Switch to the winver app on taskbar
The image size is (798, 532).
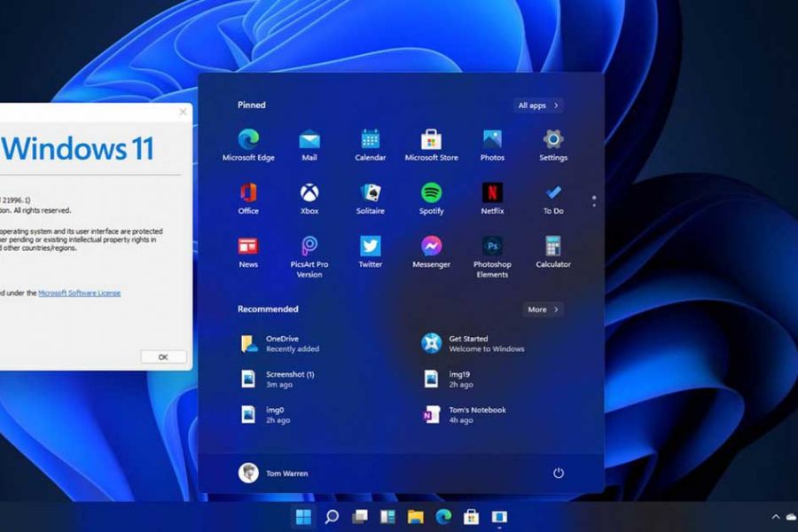(x=499, y=517)
